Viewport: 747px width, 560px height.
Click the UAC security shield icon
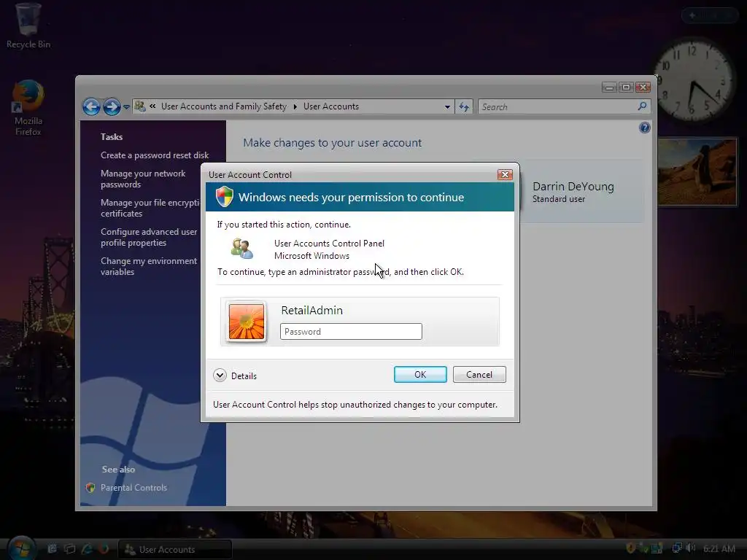click(225, 197)
